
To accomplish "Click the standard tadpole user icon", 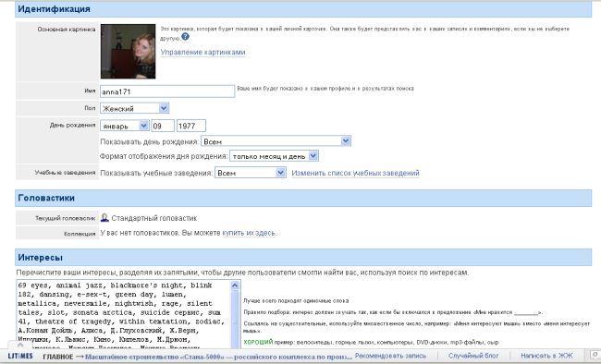I will tap(104, 218).
